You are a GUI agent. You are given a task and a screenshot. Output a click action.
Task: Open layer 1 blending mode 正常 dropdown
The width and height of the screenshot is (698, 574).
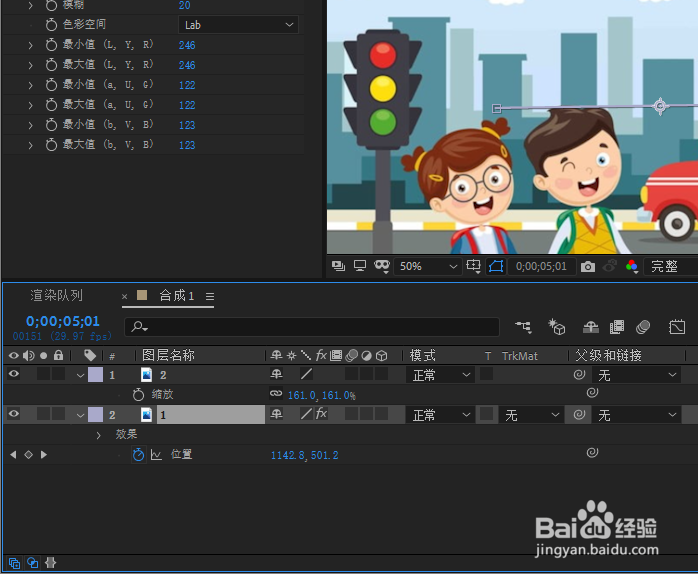(440, 375)
